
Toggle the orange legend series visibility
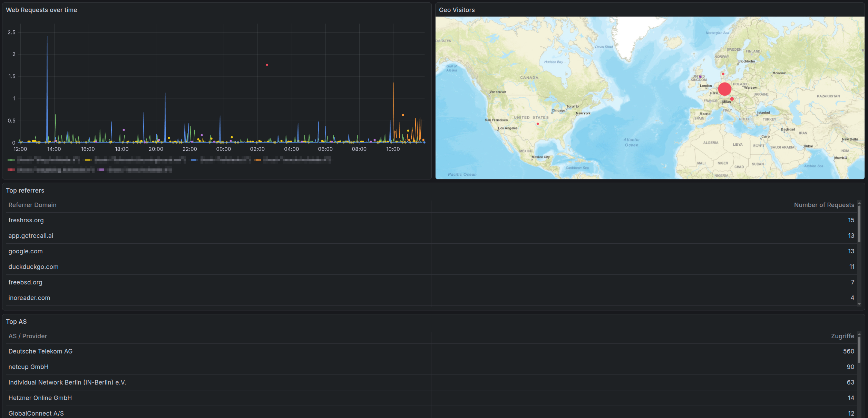coord(296,160)
